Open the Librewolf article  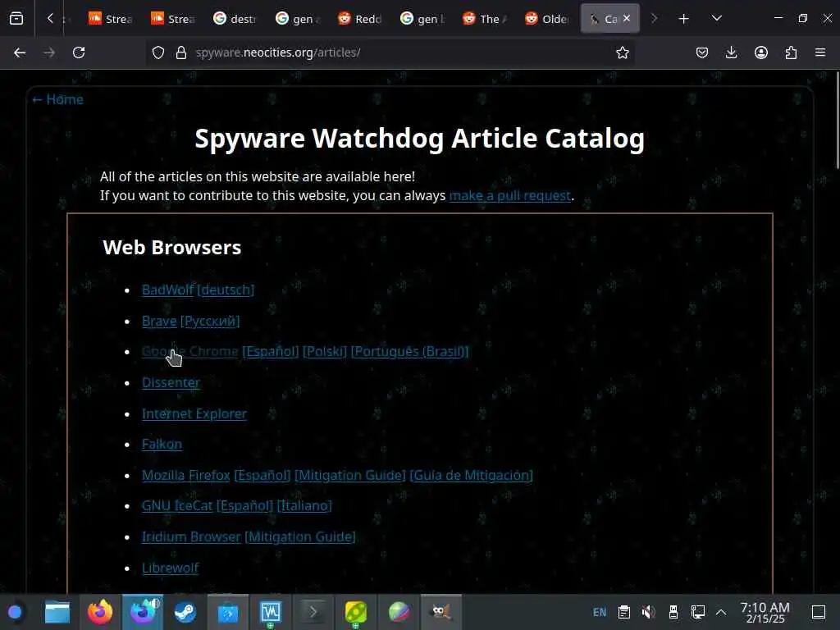pos(171,568)
